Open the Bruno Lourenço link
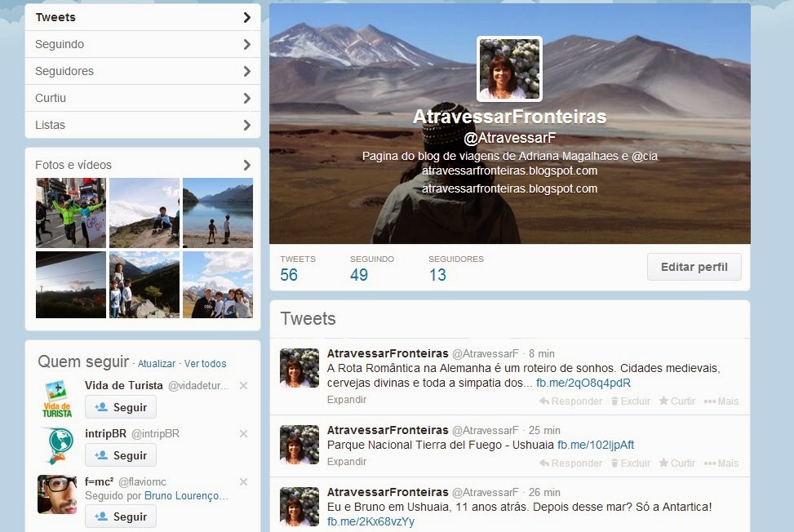Viewport: 794px width, 532px height. tap(186, 495)
